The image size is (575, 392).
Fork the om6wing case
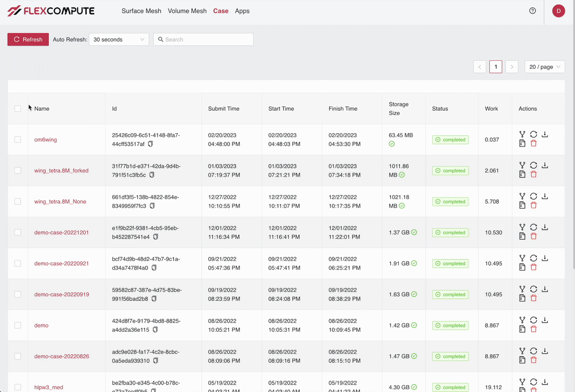coord(522,135)
